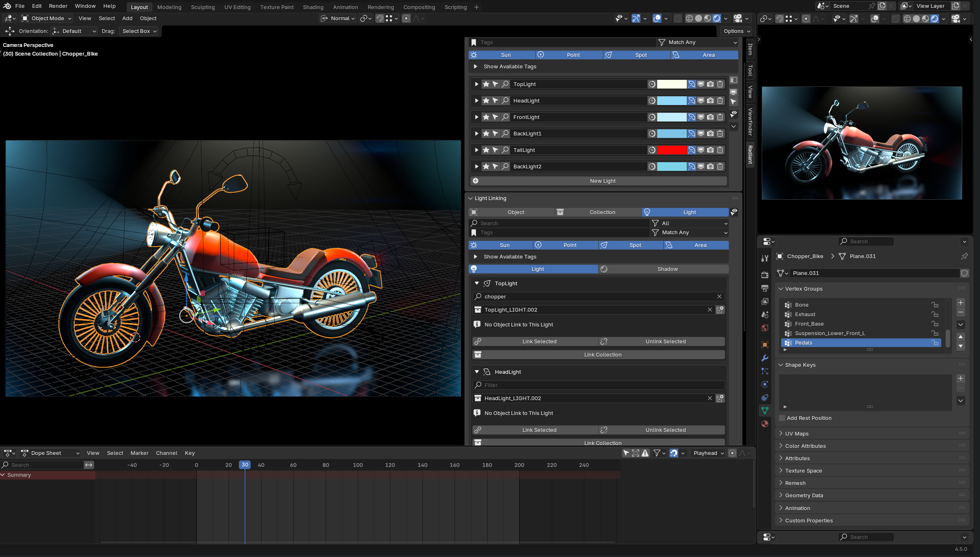Open the Select Box drag dropdown
The height and width of the screenshot is (557, 980).
click(139, 31)
